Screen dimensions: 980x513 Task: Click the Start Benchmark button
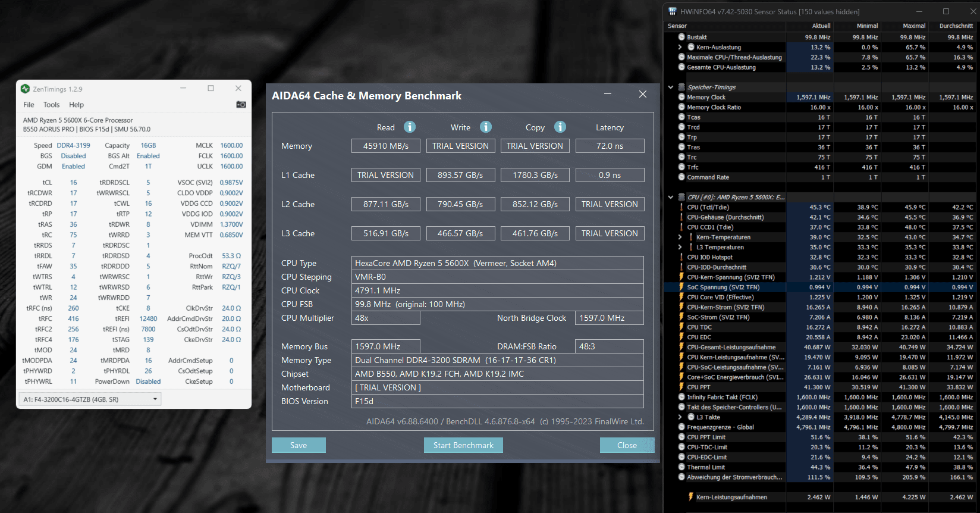(x=463, y=445)
